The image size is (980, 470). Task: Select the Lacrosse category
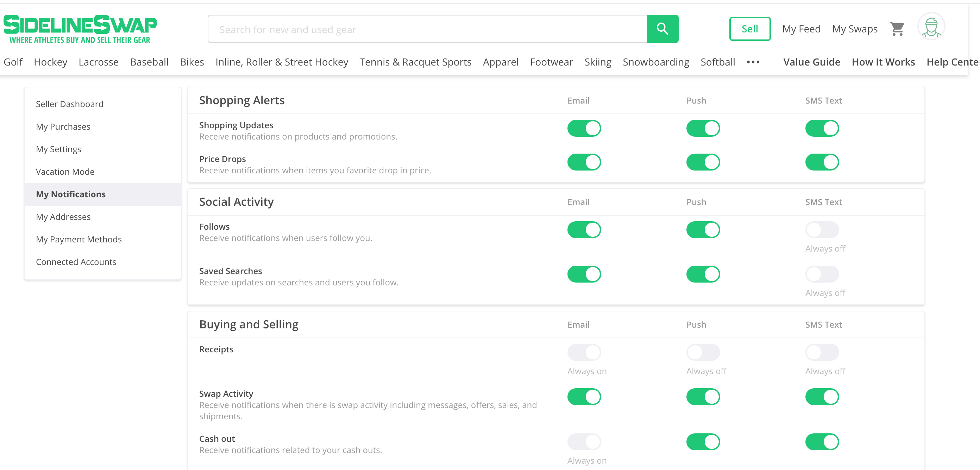(x=99, y=62)
